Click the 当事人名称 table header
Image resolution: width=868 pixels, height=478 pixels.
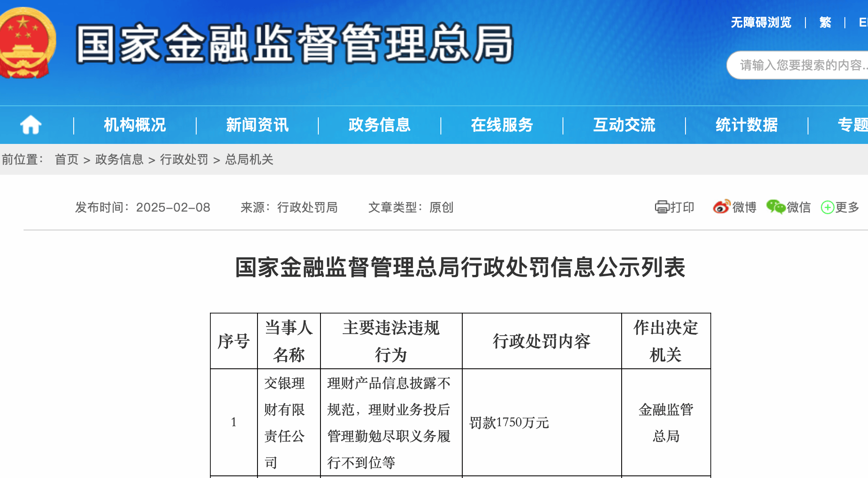click(x=289, y=341)
